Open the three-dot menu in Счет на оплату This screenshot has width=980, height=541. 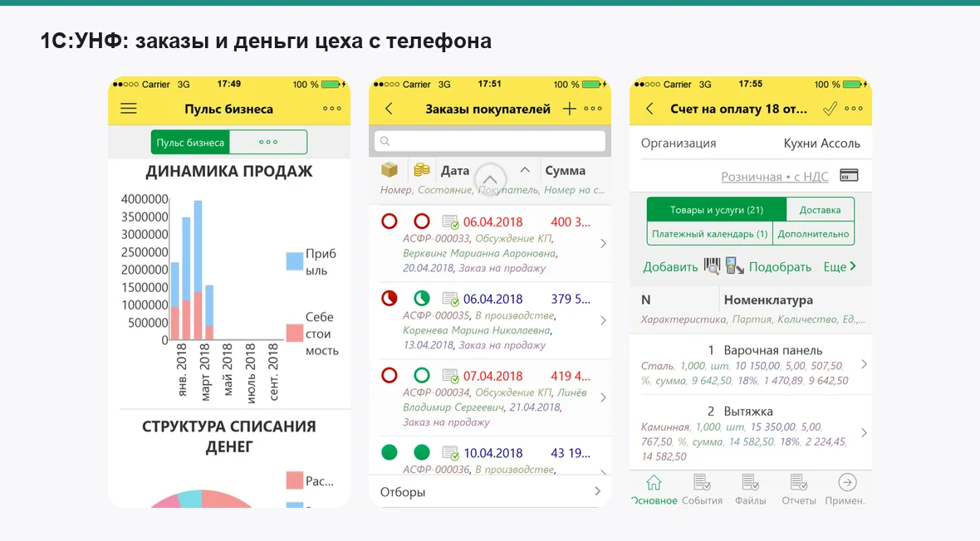[x=853, y=109]
